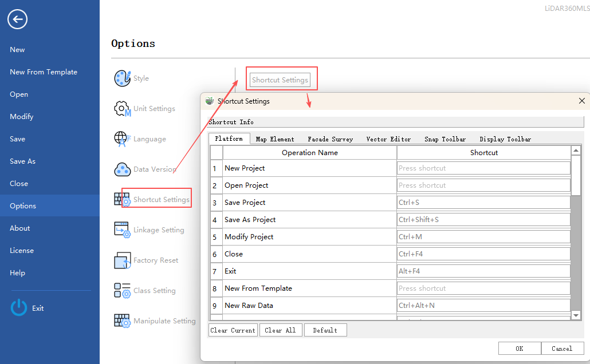Click the Default button
The image size is (590, 364).
325,330
